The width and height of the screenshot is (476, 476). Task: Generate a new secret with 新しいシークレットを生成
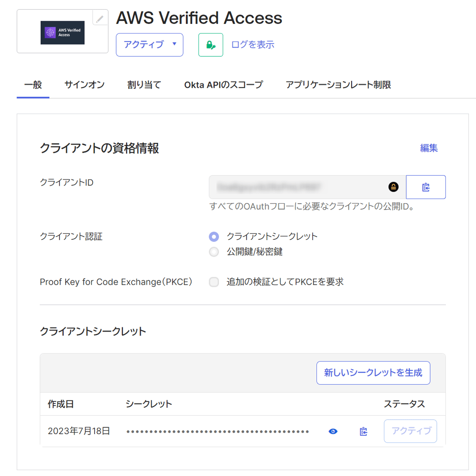[x=373, y=372]
